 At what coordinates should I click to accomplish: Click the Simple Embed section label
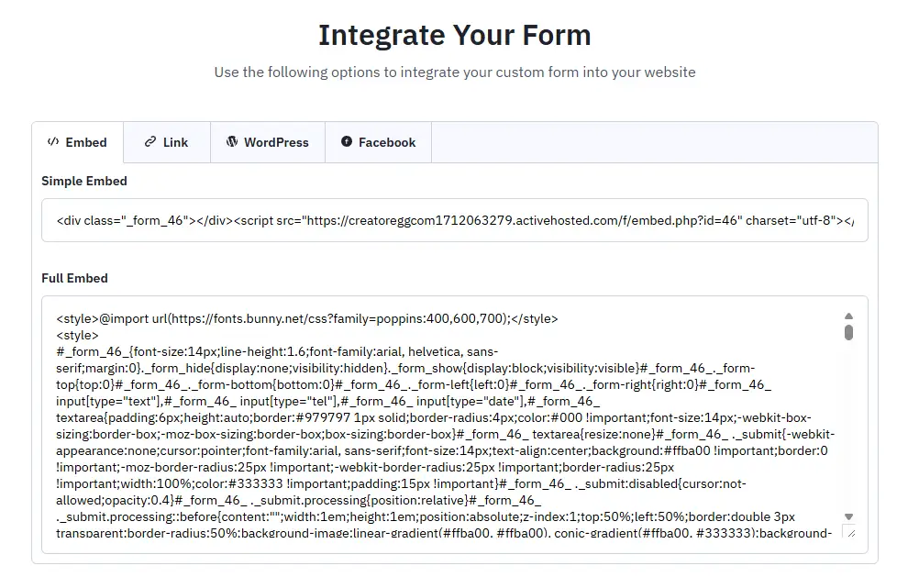tap(83, 181)
